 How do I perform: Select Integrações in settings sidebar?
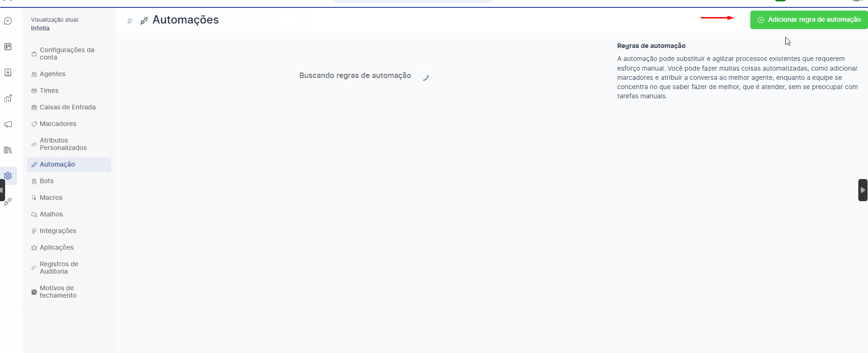58,231
